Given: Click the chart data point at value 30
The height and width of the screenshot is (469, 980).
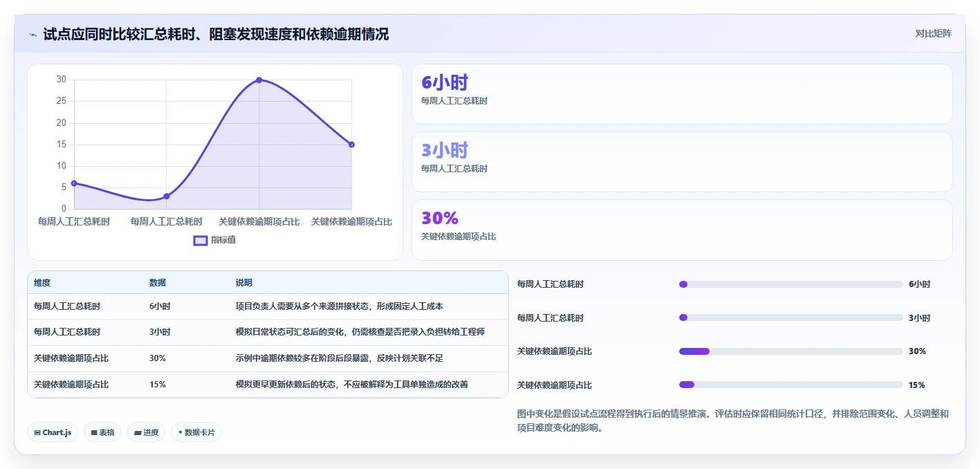Looking at the screenshot, I should pyautogui.click(x=259, y=80).
